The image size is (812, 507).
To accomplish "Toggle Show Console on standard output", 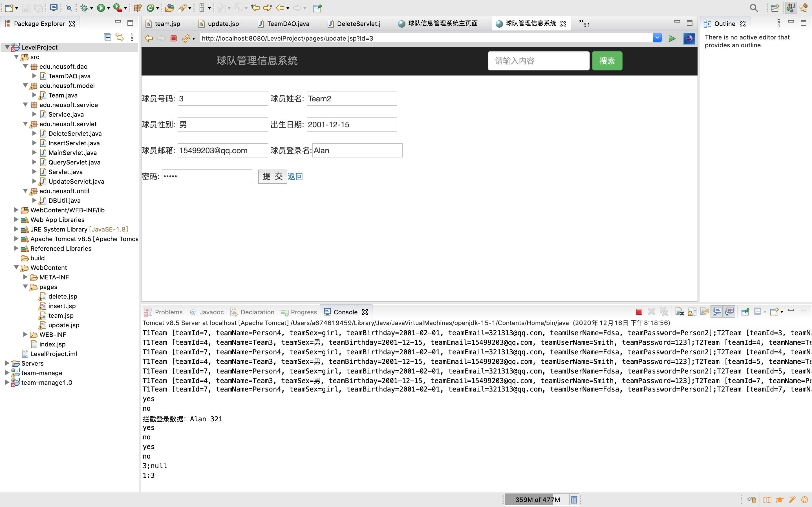I will (717, 312).
